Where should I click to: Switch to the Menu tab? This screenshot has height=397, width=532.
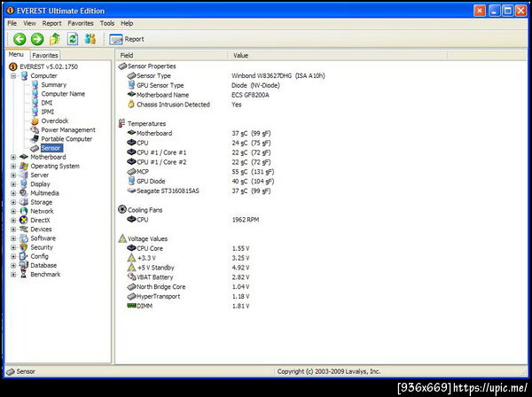click(x=16, y=55)
